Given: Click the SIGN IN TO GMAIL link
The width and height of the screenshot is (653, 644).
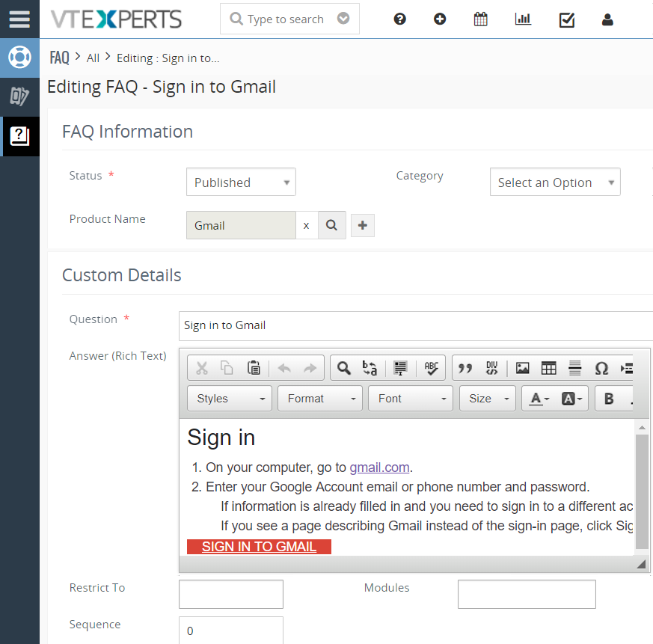Looking at the screenshot, I should pos(259,547).
